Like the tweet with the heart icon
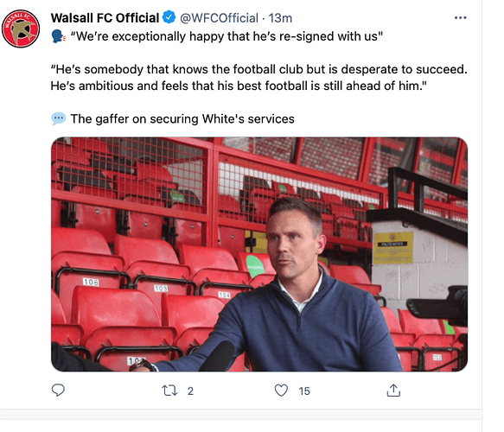 pos(281,391)
